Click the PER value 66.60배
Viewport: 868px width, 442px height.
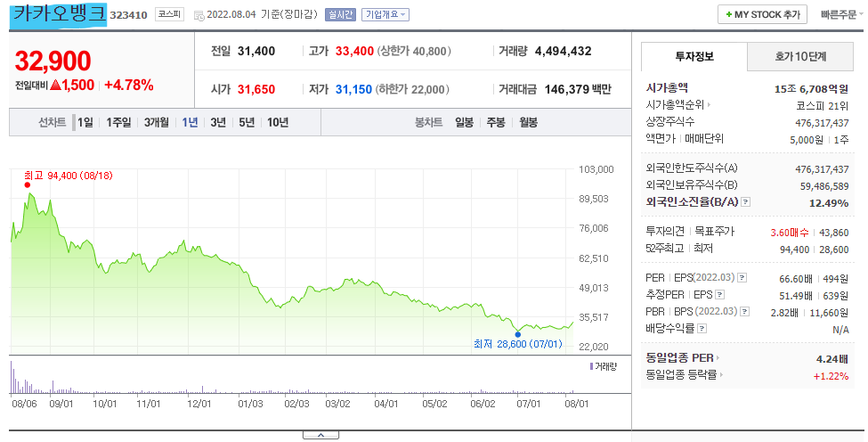pyautogui.click(x=796, y=279)
